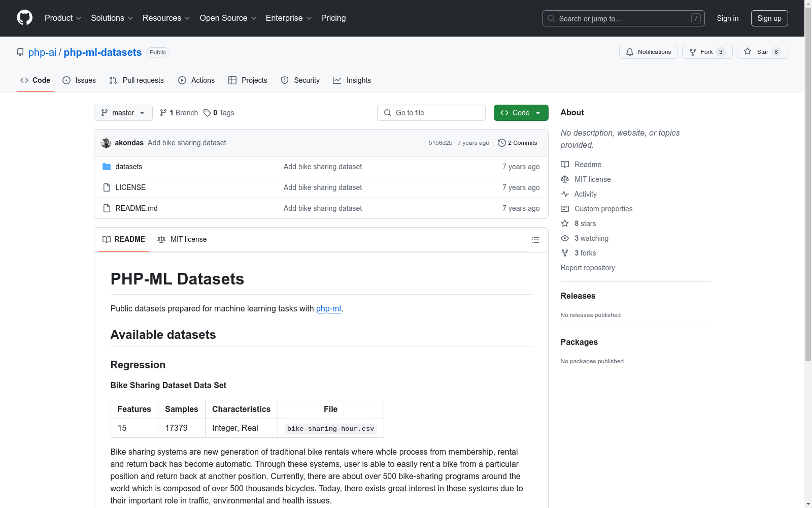
Task: Click the datasets folder icon
Action: (x=107, y=167)
